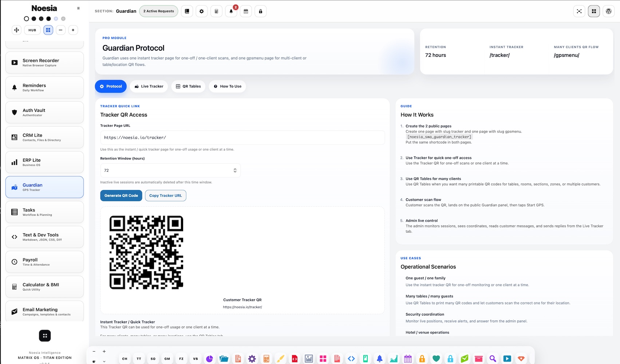
Task: Click the sidebar minus collapse button
Action: point(61,30)
